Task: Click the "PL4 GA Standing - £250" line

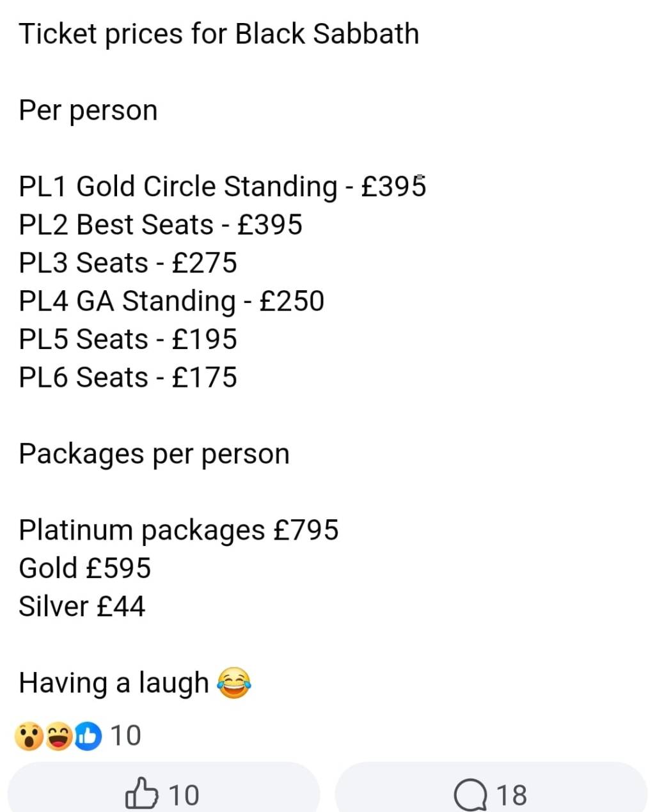Action: (x=171, y=302)
